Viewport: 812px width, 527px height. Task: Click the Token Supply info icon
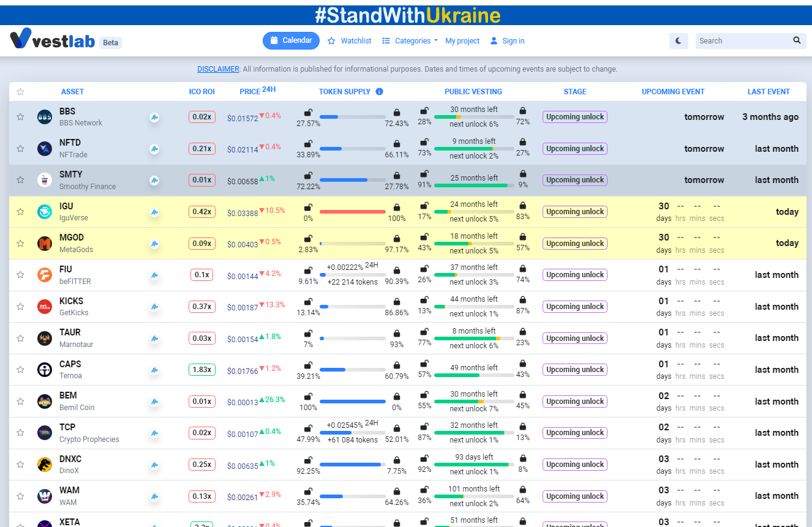[379, 92]
